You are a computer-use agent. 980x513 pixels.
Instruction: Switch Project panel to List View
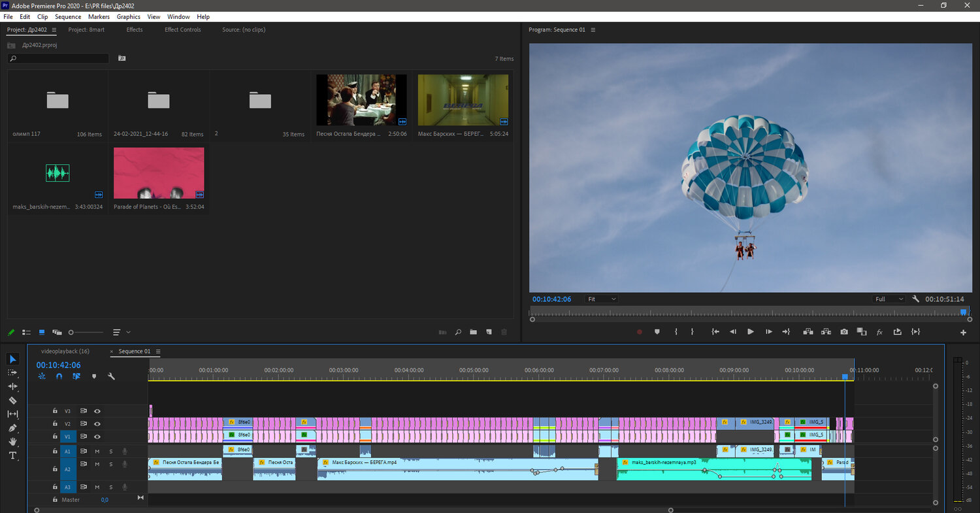pyautogui.click(x=27, y=332)
